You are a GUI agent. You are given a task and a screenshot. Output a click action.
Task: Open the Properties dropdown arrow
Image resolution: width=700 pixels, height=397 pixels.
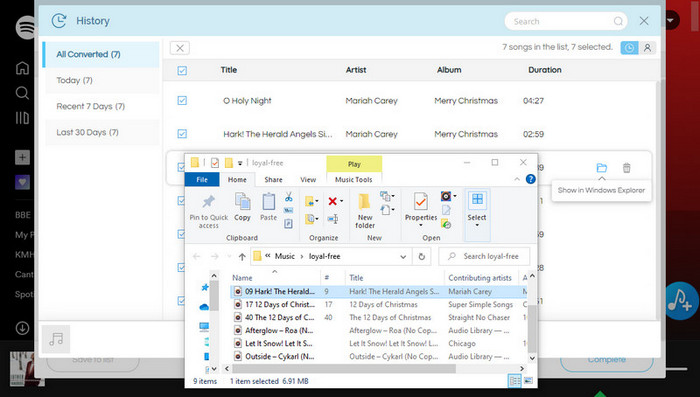tap(421, 225)
